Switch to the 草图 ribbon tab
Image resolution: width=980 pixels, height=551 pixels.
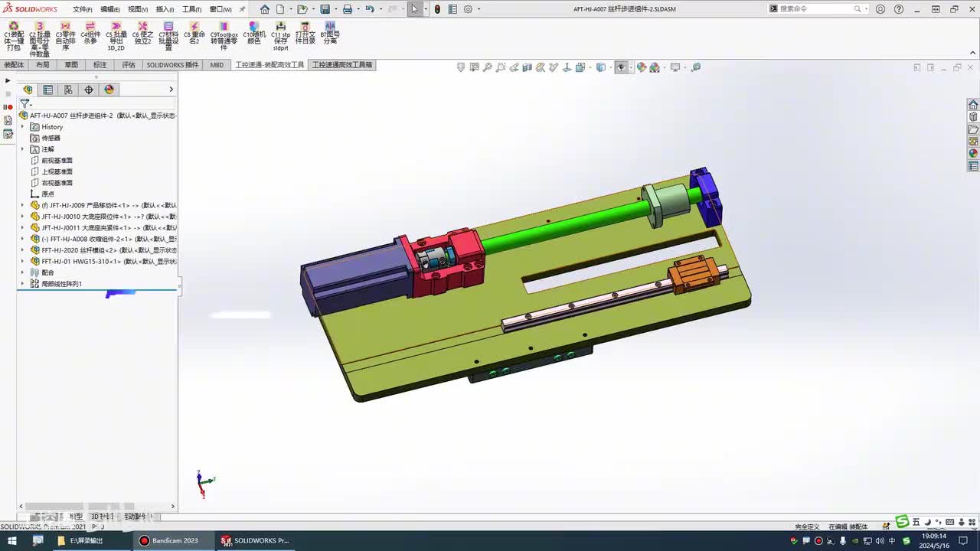(71, 65)
